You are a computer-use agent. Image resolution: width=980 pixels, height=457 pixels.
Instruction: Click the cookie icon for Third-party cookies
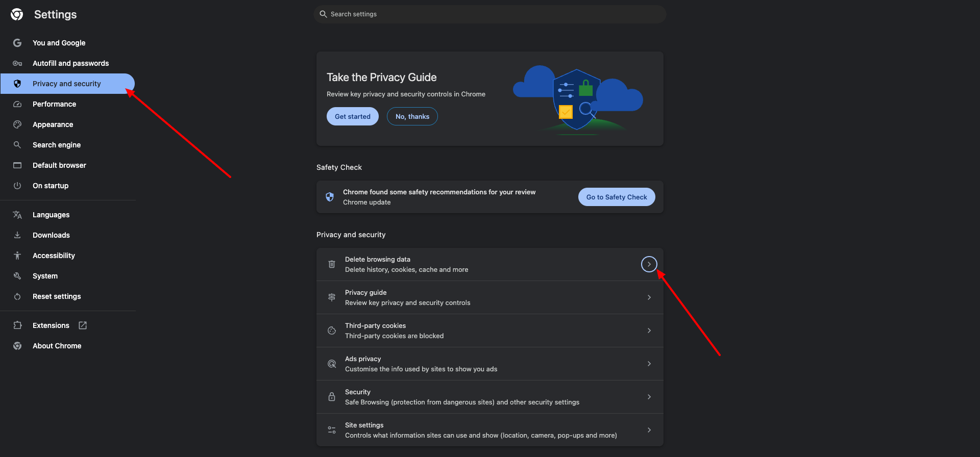[332, 331]
